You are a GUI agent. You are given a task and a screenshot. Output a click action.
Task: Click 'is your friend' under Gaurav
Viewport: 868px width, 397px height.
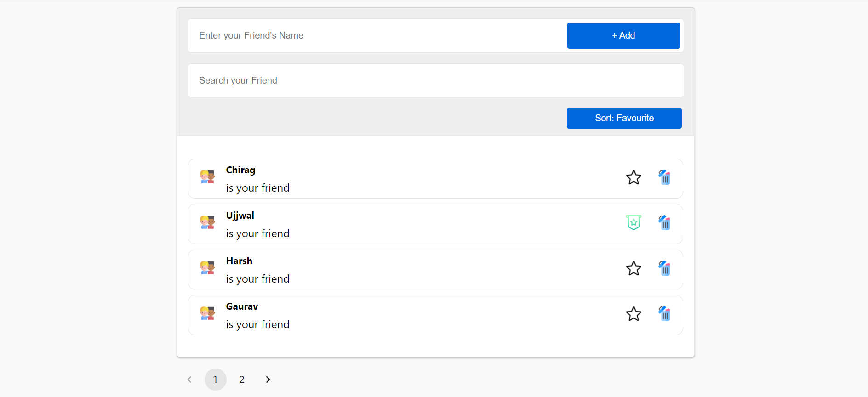(257, 324)
